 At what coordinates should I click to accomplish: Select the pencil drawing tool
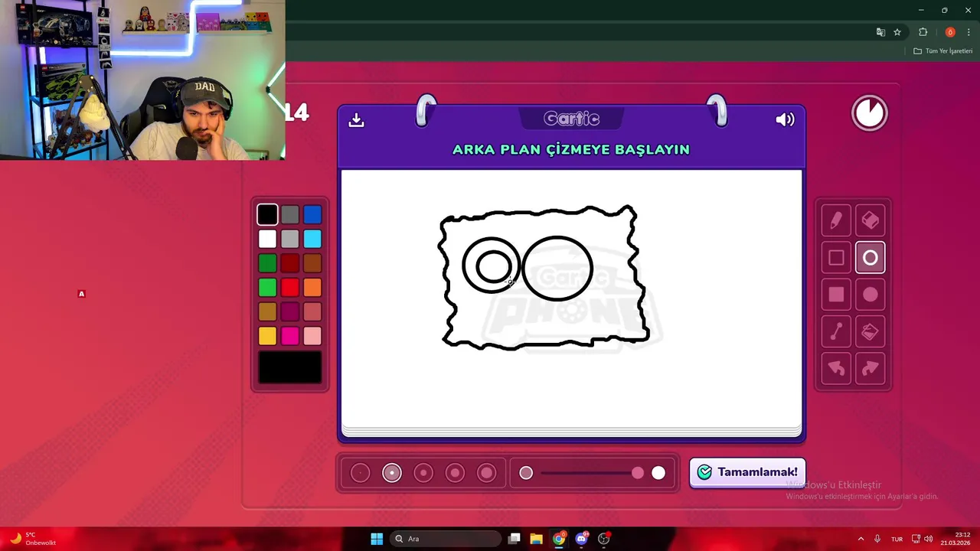point(836,220)
